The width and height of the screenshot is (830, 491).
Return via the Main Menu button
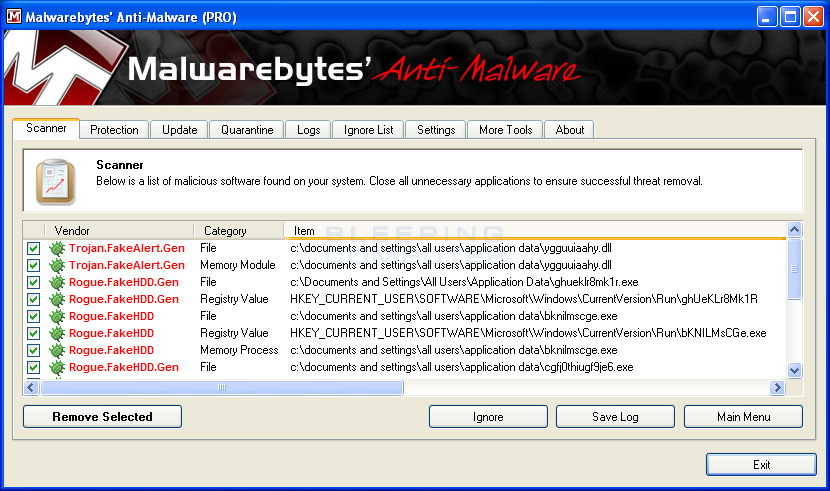(x=743, y=416)
